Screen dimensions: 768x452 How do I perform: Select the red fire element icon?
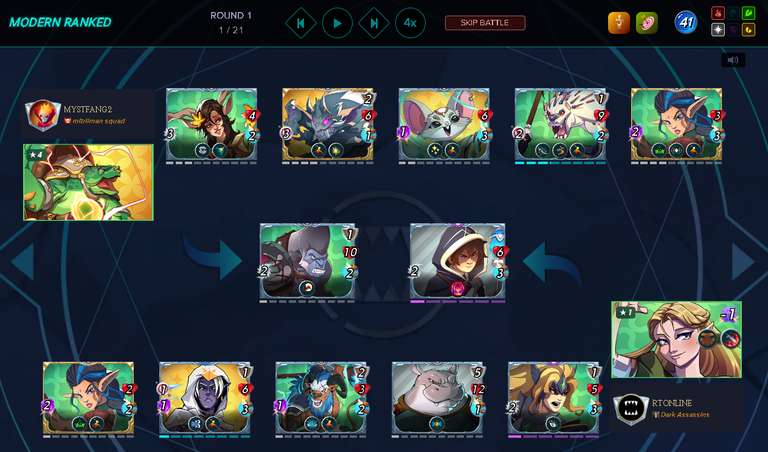click(x=718, y=13)
